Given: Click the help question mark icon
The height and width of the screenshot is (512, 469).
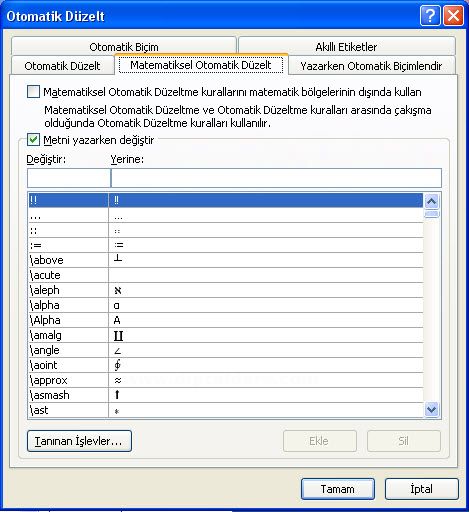Looking at the screenshot, I should click(430, 15).
